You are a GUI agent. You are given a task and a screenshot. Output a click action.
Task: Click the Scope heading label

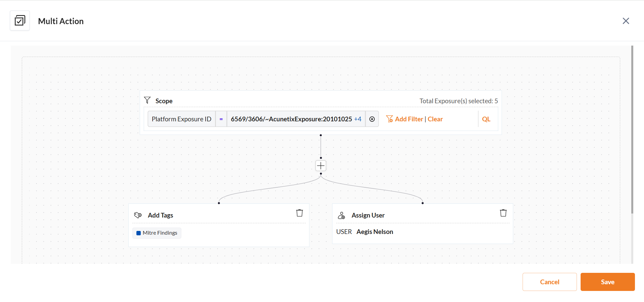pos(164,101)
